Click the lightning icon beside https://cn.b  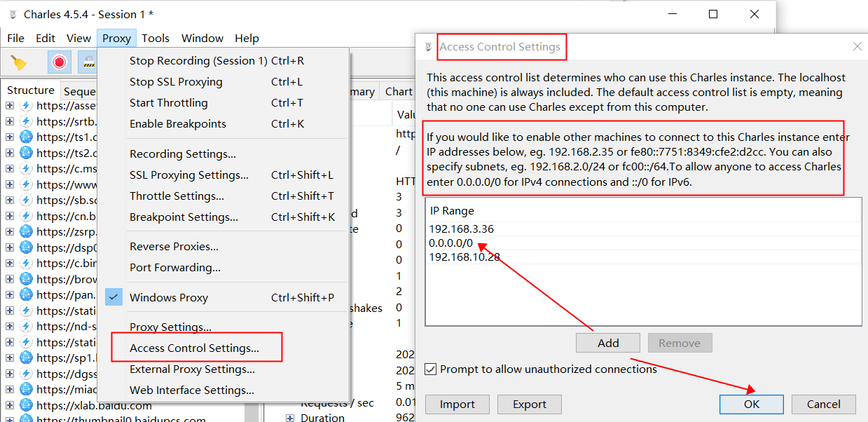click(x=27, y=216)
